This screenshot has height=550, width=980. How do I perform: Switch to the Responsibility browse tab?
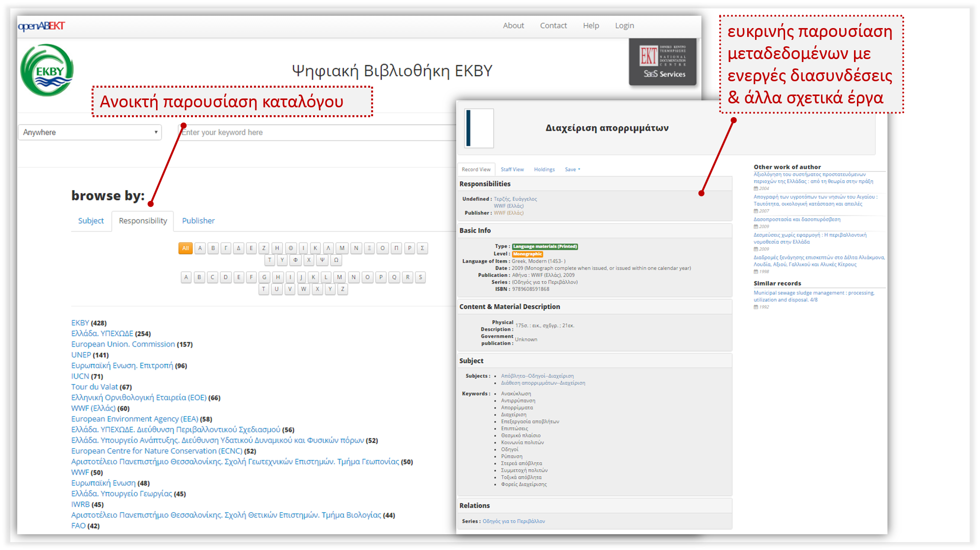pyautogui.click(x=143, y=221)
